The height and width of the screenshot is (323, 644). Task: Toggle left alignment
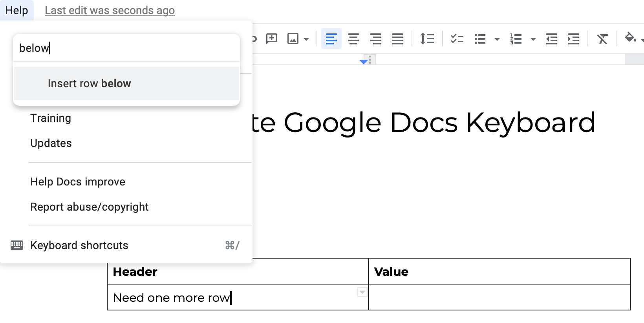pos(331,39)
